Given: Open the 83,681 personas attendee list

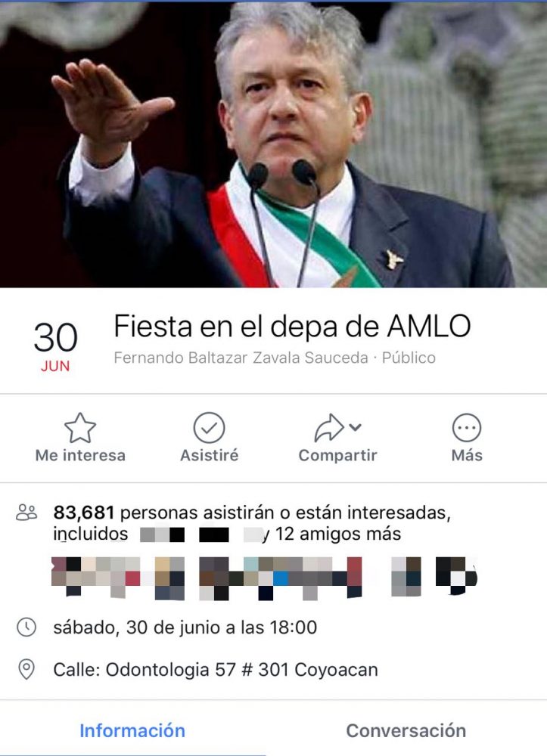Looking at the screenshot, I should click(x=252, y=513).
